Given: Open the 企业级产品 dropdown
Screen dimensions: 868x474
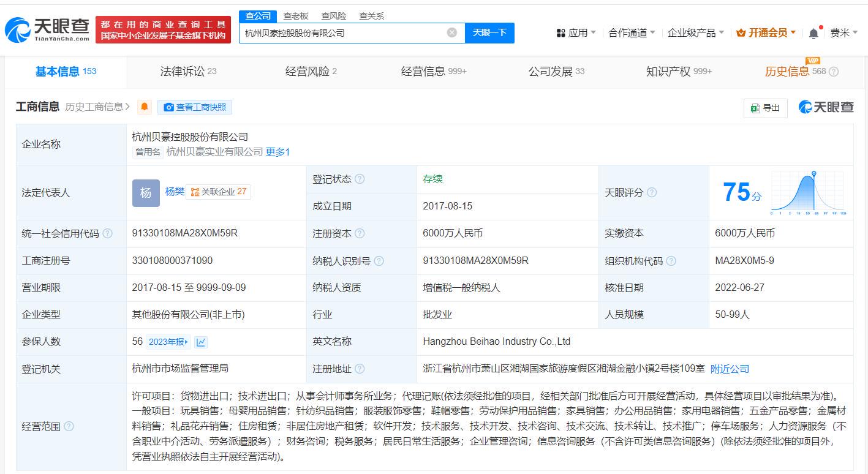Looking at the screenshot, I should point(696,33).
